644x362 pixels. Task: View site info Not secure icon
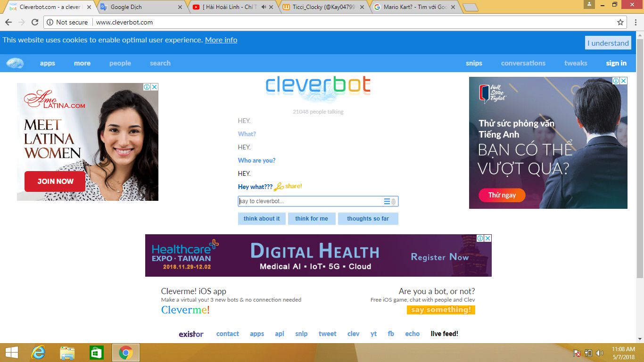tap(50, 22)
